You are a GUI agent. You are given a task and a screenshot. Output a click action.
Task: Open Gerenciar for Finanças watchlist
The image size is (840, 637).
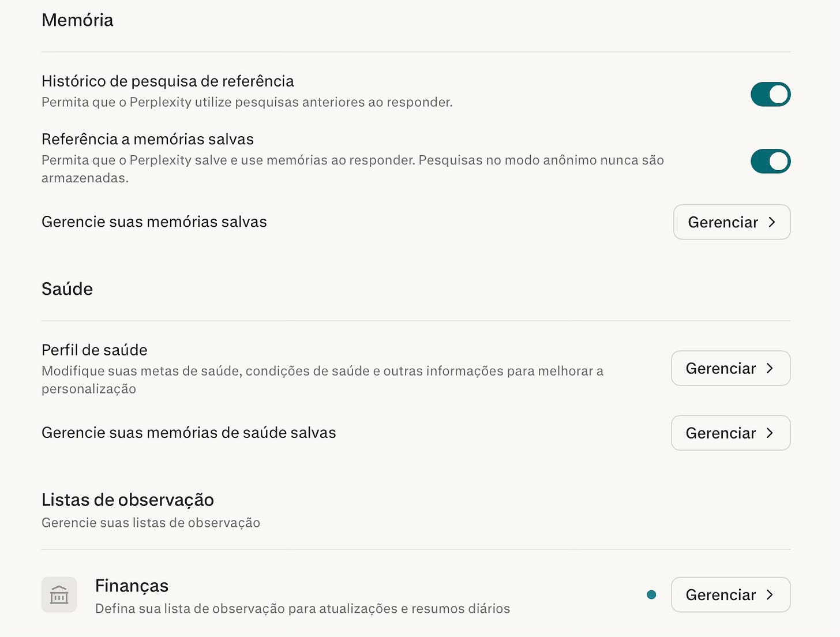730,595
